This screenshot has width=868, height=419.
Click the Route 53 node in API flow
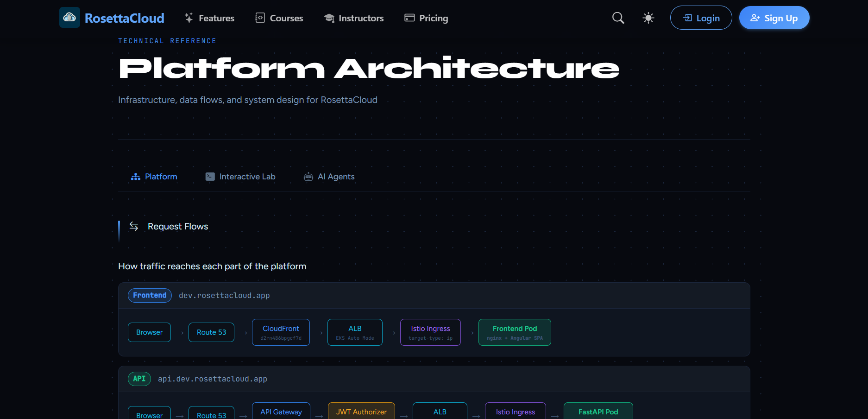click(x=211, y=413)
